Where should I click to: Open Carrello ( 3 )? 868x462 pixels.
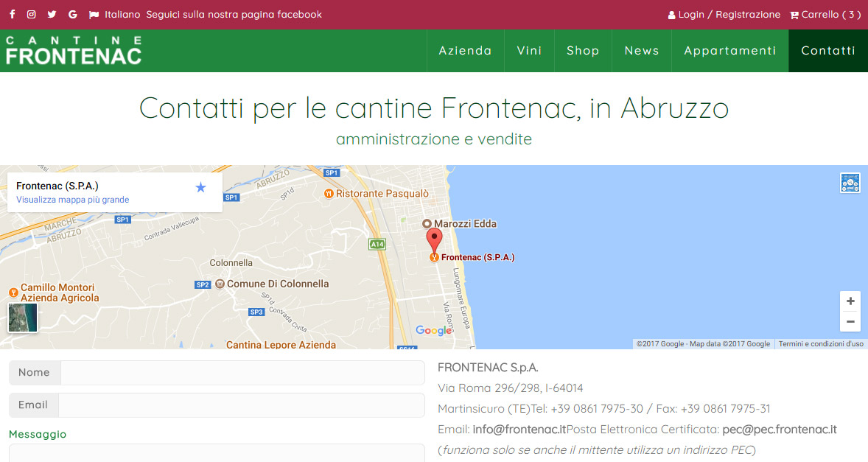tap(831, 15)
